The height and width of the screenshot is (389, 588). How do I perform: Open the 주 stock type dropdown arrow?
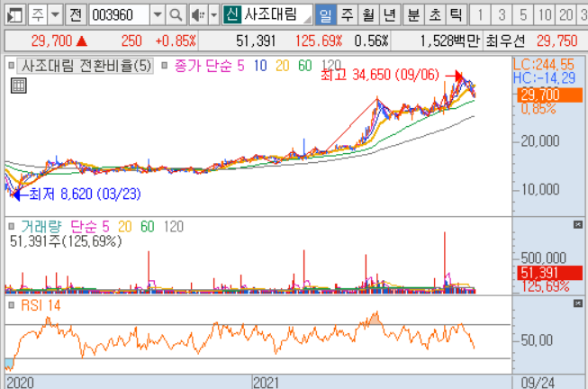55,15
